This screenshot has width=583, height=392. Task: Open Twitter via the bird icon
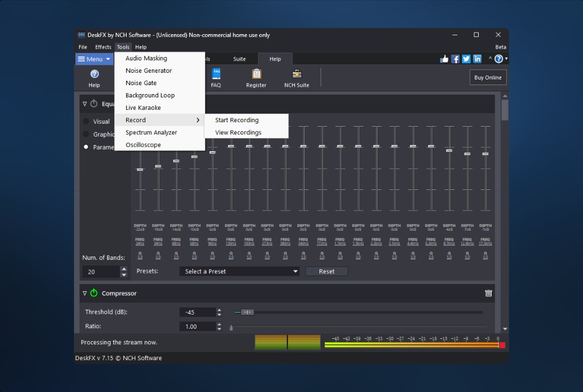click(466, 58)
